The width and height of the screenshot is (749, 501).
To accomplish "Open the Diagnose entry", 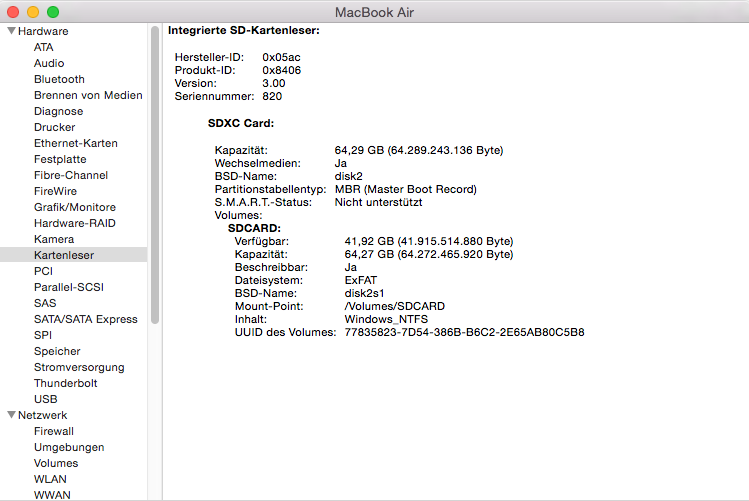I will pyautogui.click(x=58, y=111).
